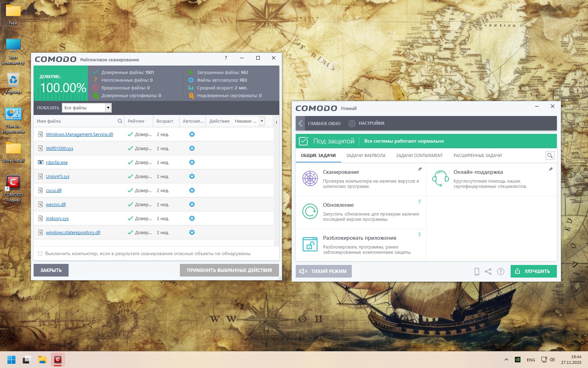Click the Update circular arrows icon
This screenshot has height=368, width=588.
click(x=310, y=211)
